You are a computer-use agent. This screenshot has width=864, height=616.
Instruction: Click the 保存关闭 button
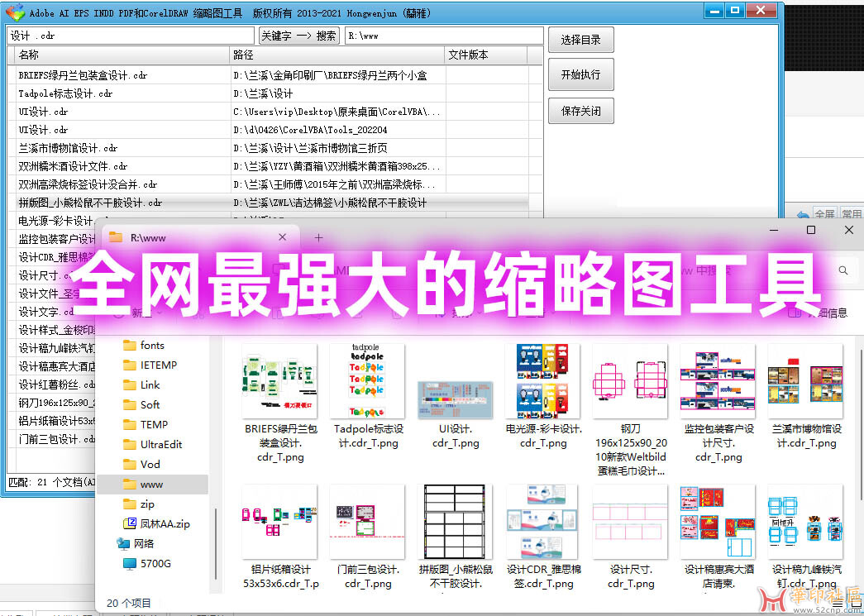580,112
